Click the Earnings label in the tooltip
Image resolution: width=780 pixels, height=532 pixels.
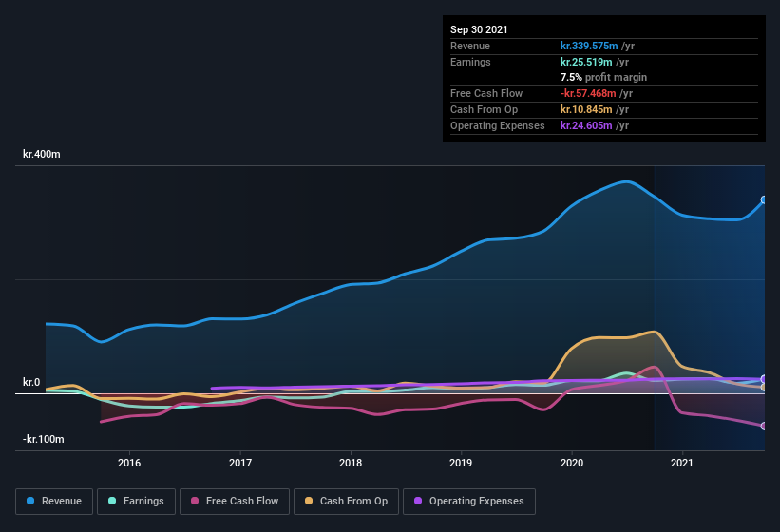click(470, 62)
